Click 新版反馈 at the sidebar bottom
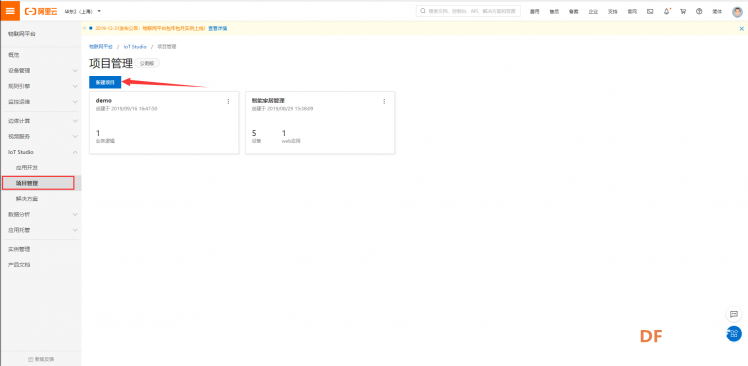Viewport: 748px width, 366px height. click(x=41, y=359)
